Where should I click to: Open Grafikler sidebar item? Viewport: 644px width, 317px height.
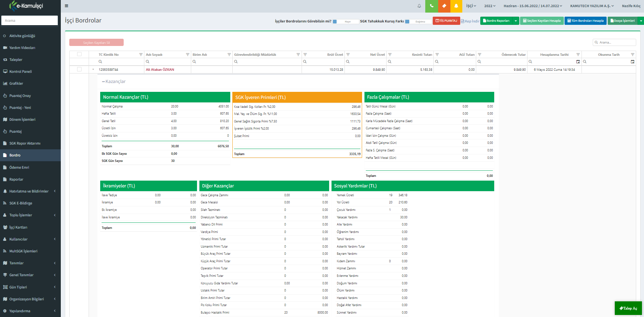coord(16,84)
